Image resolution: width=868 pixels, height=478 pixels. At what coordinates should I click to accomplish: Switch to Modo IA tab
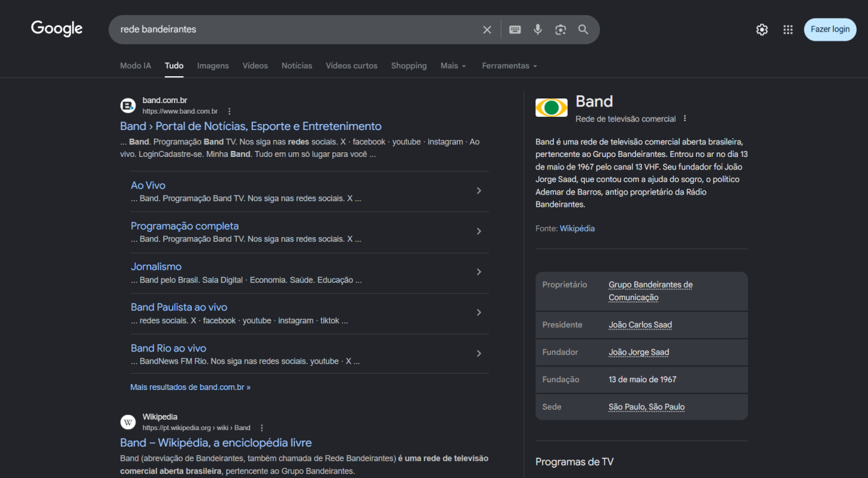click(x=135, y=66)
